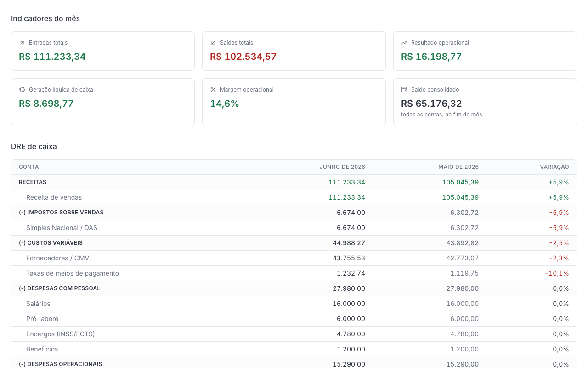The height and width of the screenshot is (368, 588).
Task: Click the 1.232,74 June value for Taxas de meios
Action: (351, 273)
